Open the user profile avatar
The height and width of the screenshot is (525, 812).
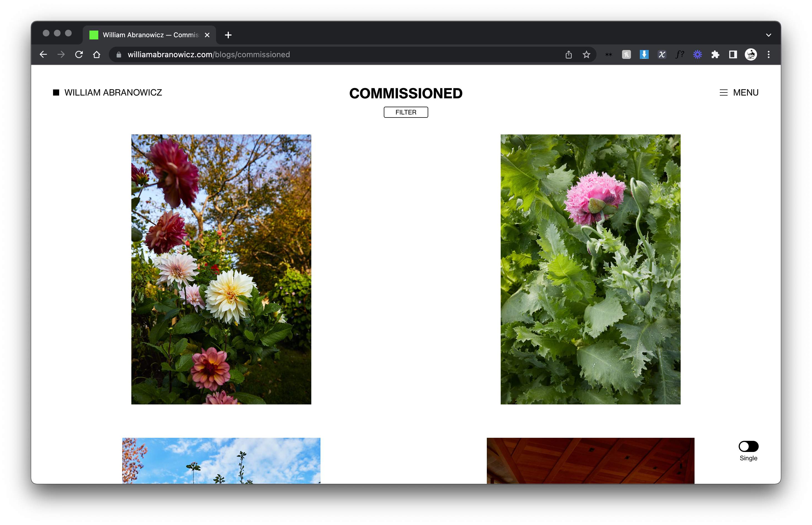751,54
